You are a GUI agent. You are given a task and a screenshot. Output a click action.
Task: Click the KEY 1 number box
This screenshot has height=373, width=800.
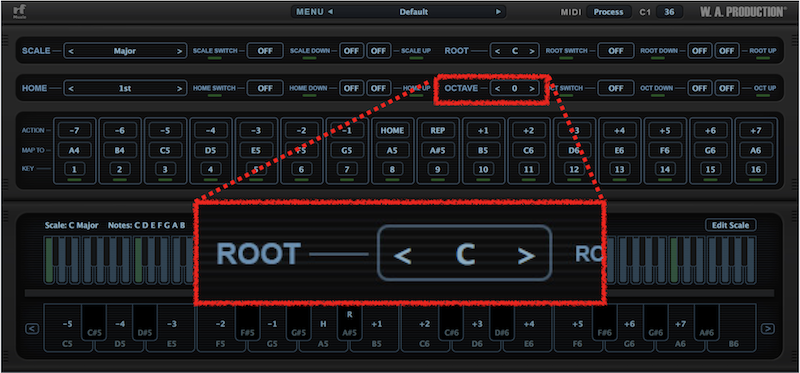(x=75, y=169)
